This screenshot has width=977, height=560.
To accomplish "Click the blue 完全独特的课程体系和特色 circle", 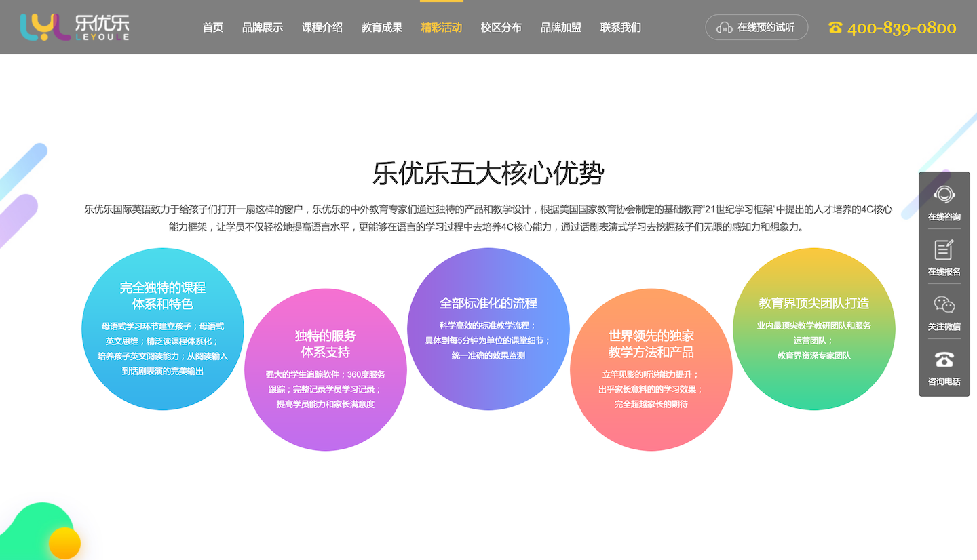I will coord(163,329).
